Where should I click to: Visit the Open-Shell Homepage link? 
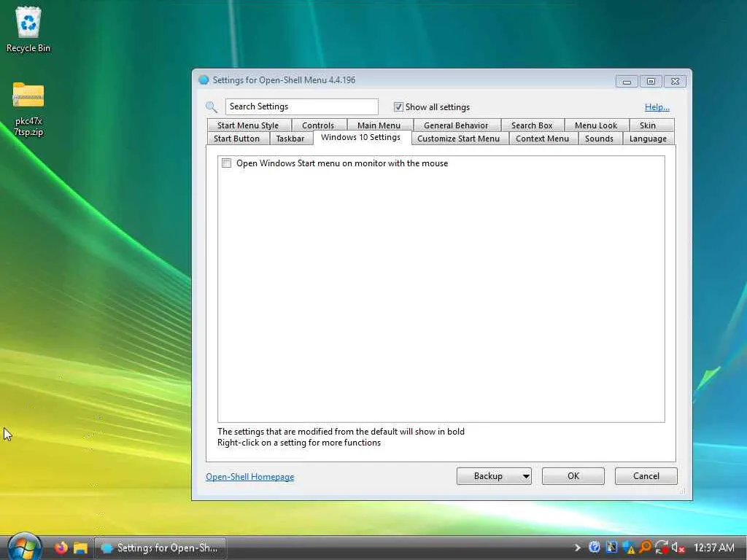pos(249,477)
